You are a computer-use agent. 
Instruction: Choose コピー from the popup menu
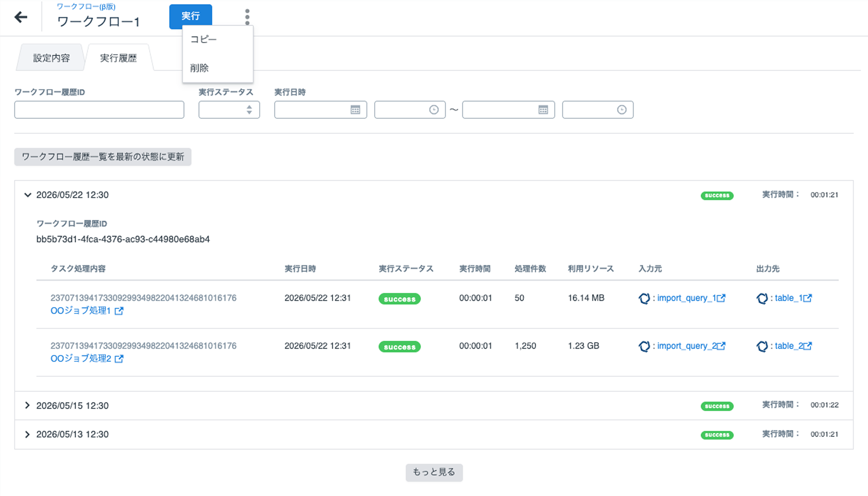[203, 39]
